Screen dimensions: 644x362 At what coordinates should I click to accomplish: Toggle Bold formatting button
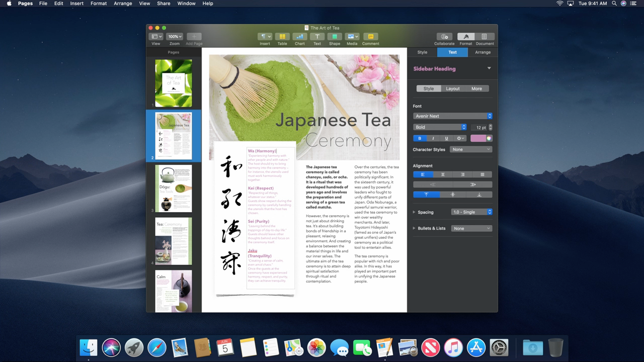pyautogui.click(x=420, y=138)
